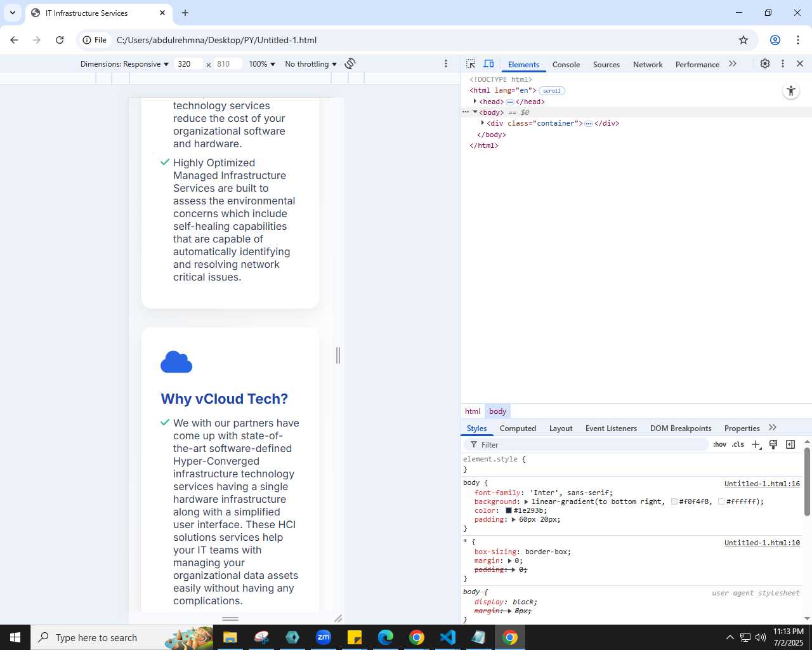This screenshot has height=650, width=812.
Task: Open the Performance tab
Action: click(697, 64)
